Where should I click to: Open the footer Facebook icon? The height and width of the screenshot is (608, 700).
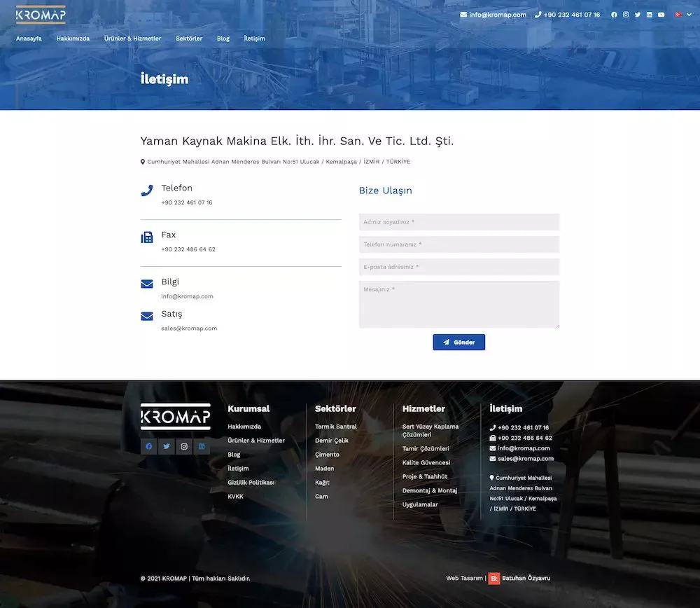pos(148,446)
